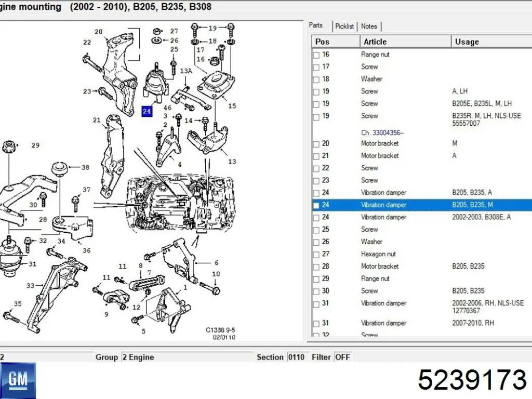Click motor bracket part 21 in diagram
This screenshot has height=399, width=532.
click(x=112, y=156)
